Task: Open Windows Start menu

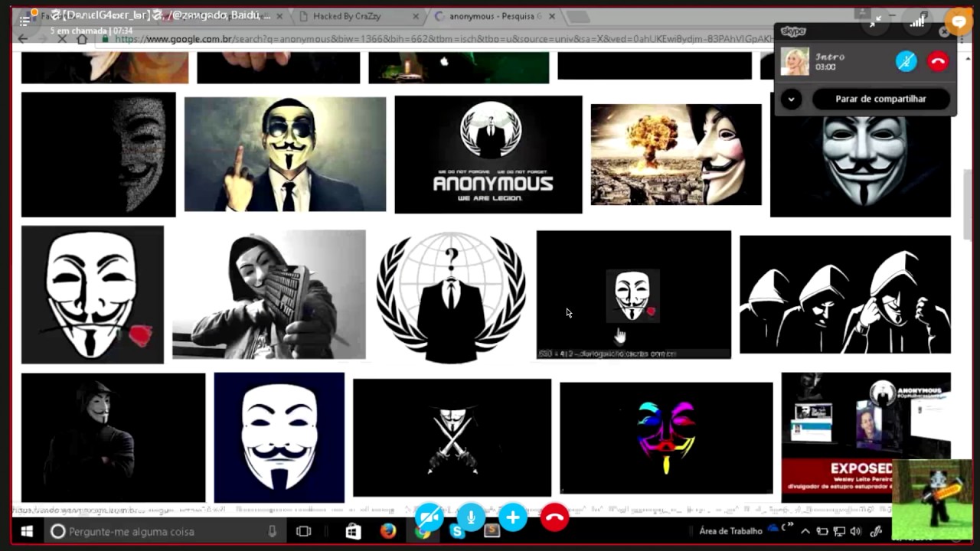Action: point(27,531)
